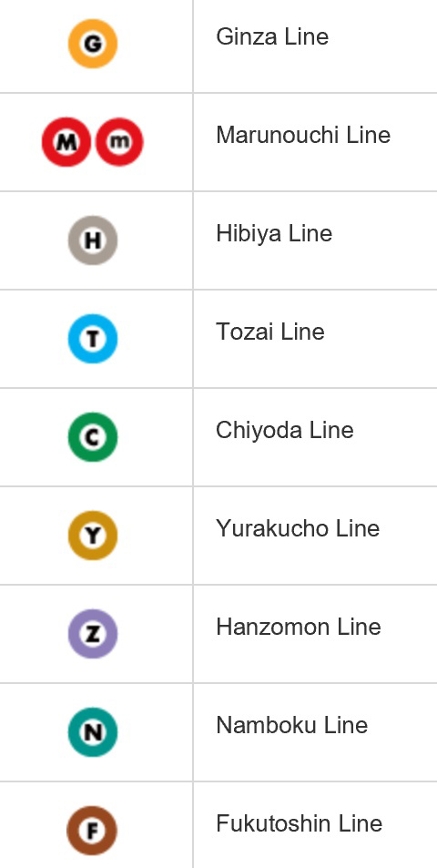Click the Tozai Line text label
This screenshot has width=437, height=868.
[270, 332]
